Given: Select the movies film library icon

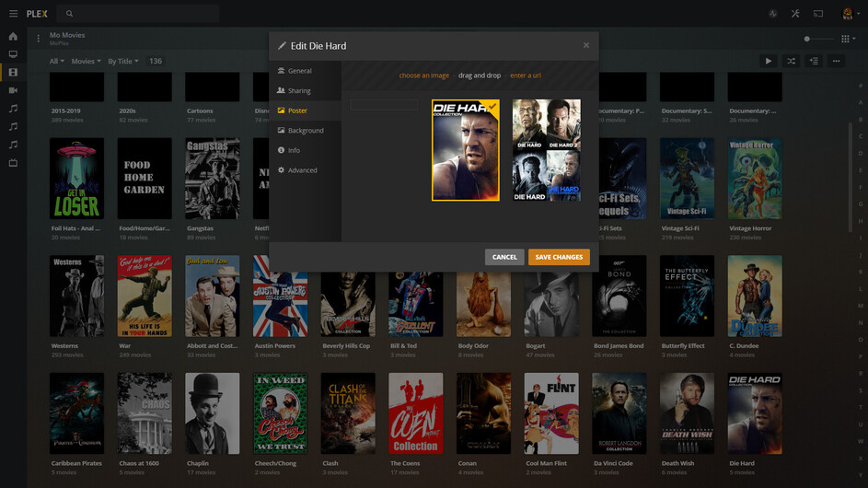Looking at the screenshot, I should tap(13, 73).
